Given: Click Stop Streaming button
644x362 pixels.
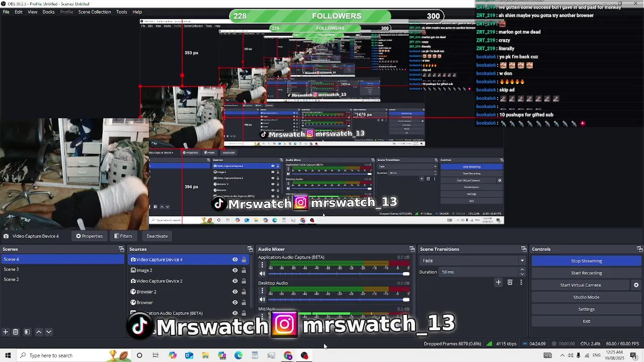Looking at the screenshot, I should pyautogui.click(x=586, y=261).
